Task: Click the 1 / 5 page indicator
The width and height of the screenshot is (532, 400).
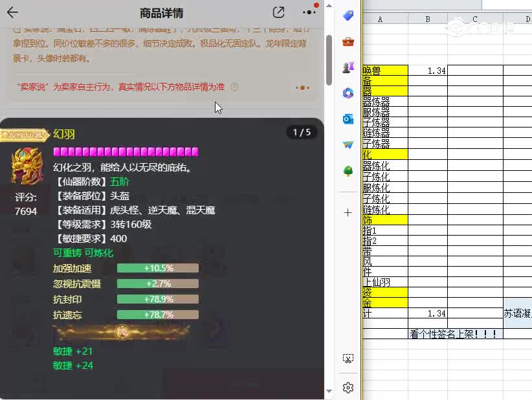Action: (x=302, y=132)
